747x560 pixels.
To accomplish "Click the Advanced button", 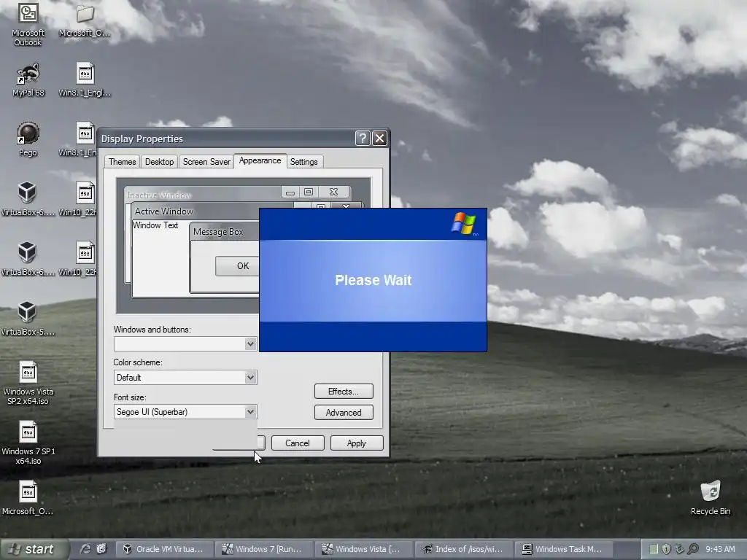I will (344, 413).
